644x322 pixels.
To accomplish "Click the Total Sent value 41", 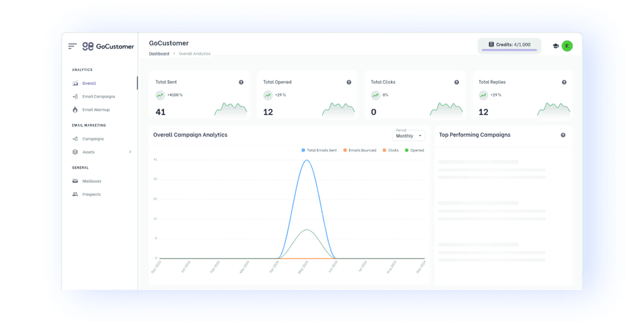I will point(160,112).
